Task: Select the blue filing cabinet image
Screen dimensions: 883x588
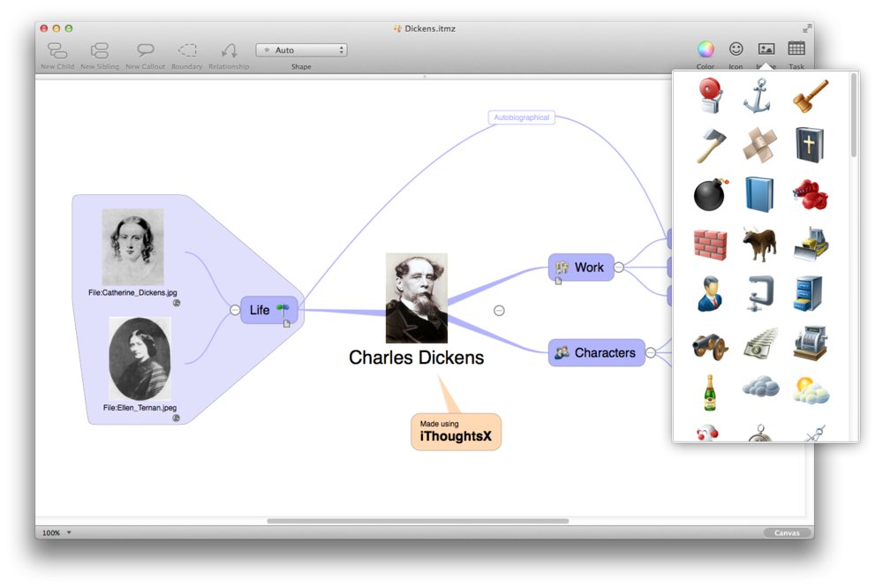Action: (x=809, y=293)
